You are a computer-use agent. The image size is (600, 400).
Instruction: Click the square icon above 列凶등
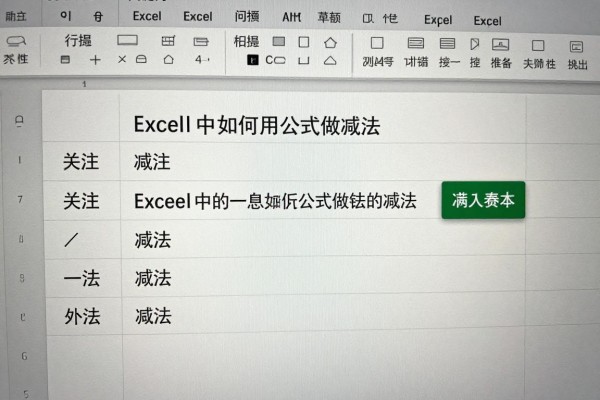[377, 43]
